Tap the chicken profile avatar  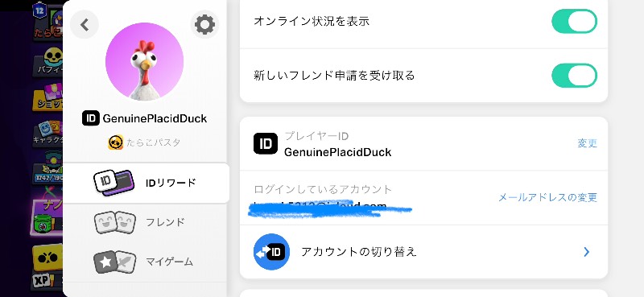[x=145, y=62]
